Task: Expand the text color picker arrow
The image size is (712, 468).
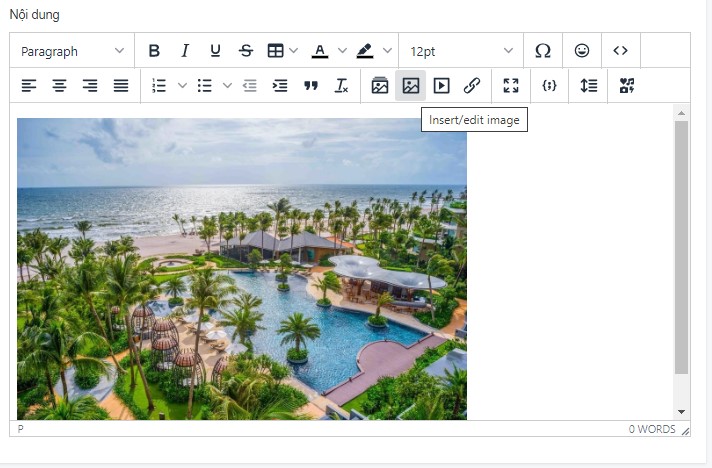Action: (x=342, y=51)
